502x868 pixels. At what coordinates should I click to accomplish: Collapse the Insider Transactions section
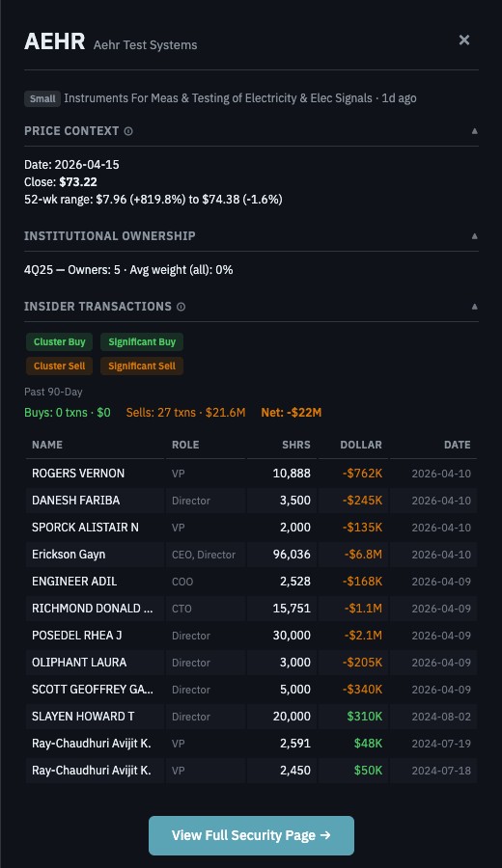point(474,307)
